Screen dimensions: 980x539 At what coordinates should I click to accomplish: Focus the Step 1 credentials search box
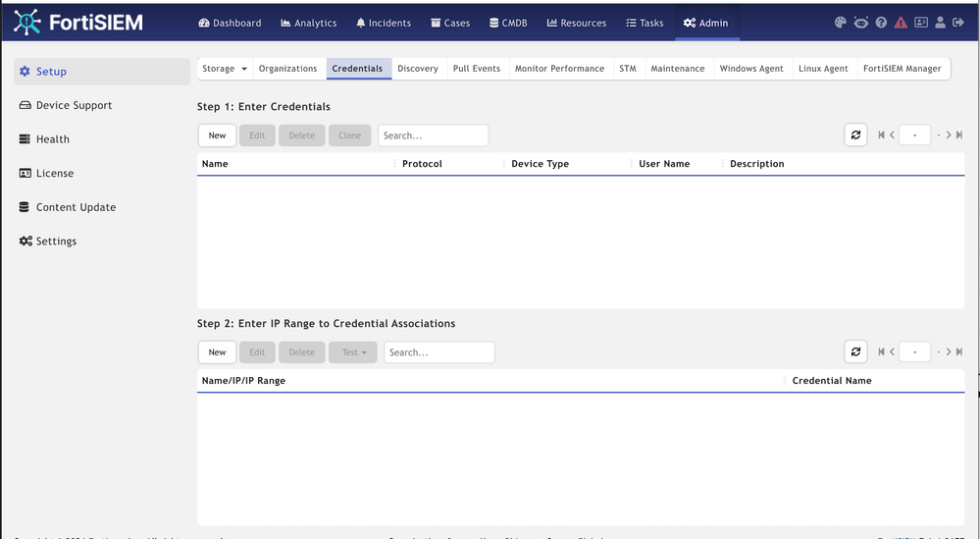(x=434, y=135)
